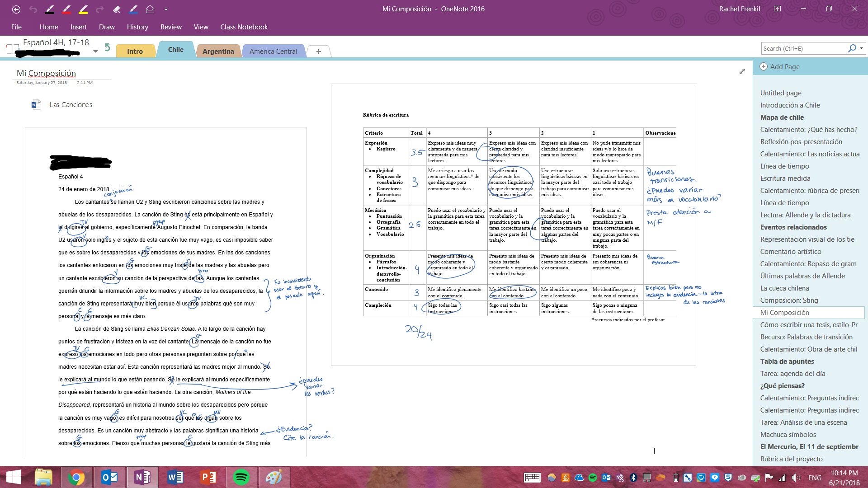The image size is (868, 488).
Task: Select the blue pen tool
Action: [133, 9]
